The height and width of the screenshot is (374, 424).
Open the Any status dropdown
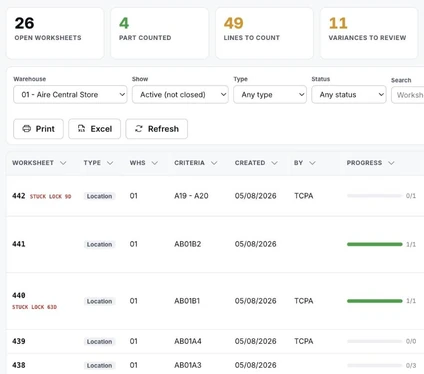349,95
